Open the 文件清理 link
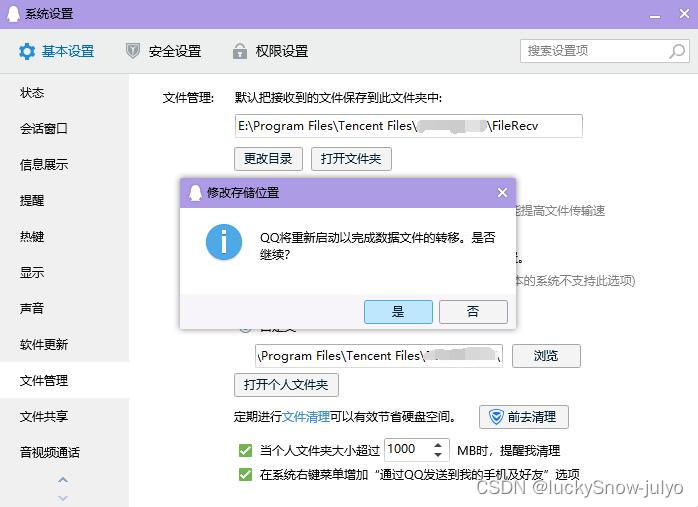The width and height of the screenshot is (698, 507). [306, 417]
